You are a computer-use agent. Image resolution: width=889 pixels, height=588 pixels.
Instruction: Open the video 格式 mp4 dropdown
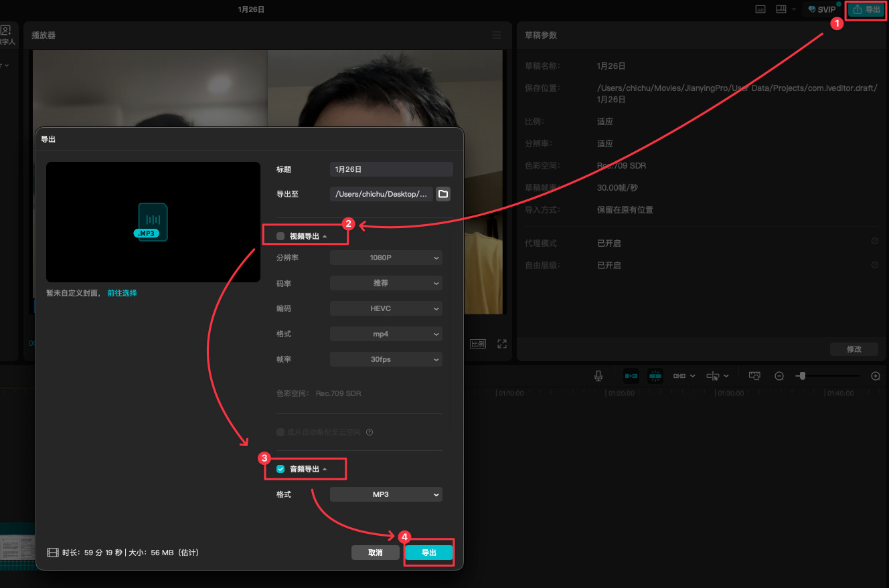(x=386, y=334)
